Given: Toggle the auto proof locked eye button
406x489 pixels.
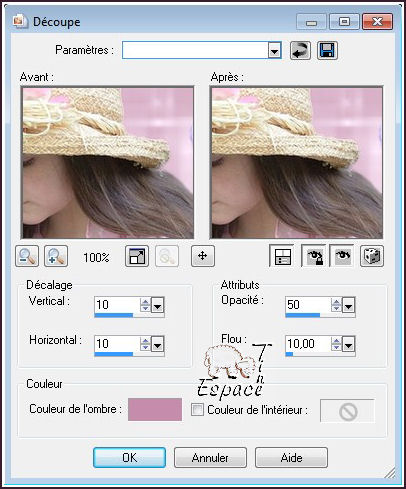Looking at the screenshot, I should pyautogui.click(x=313, y=256).
